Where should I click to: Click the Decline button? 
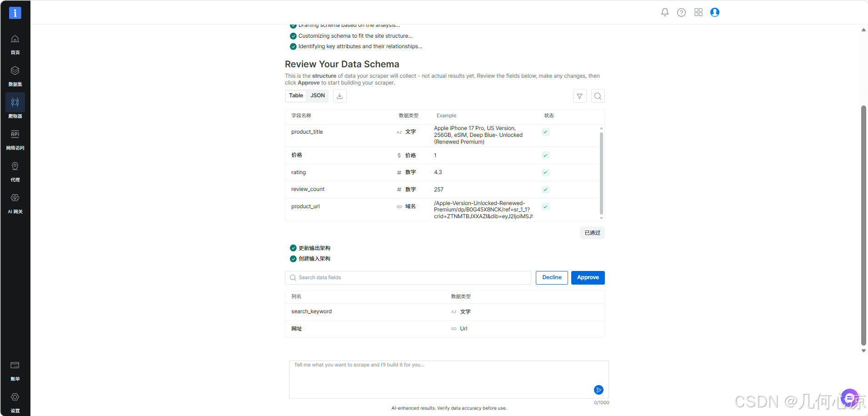[x=552, y=277]
